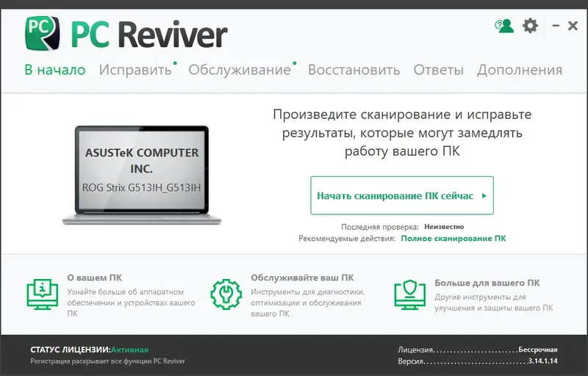Open the Больше для вашего ПК heading

(487, 283)
